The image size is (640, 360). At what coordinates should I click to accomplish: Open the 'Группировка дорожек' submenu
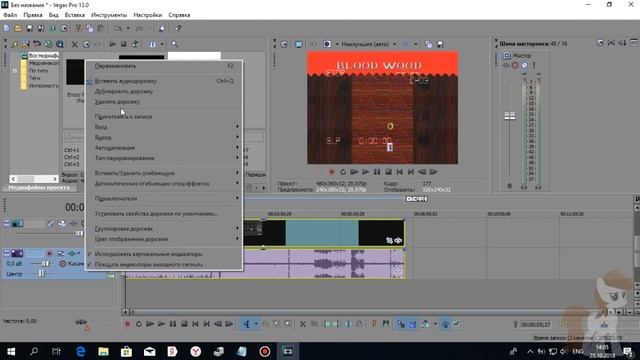165,229
